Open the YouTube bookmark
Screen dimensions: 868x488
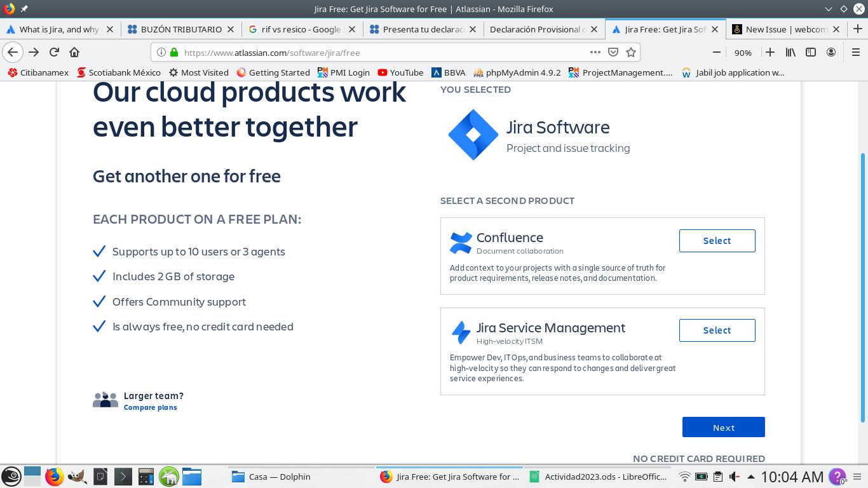(400, 72)
